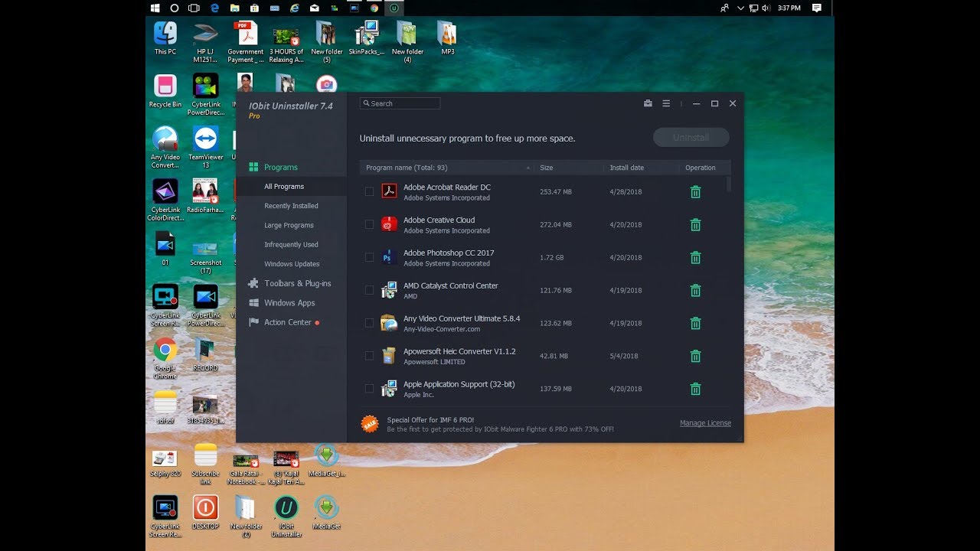Open Infrequently Used list
The width and height of the screenshot is (980, 551).
coord(291,245)
